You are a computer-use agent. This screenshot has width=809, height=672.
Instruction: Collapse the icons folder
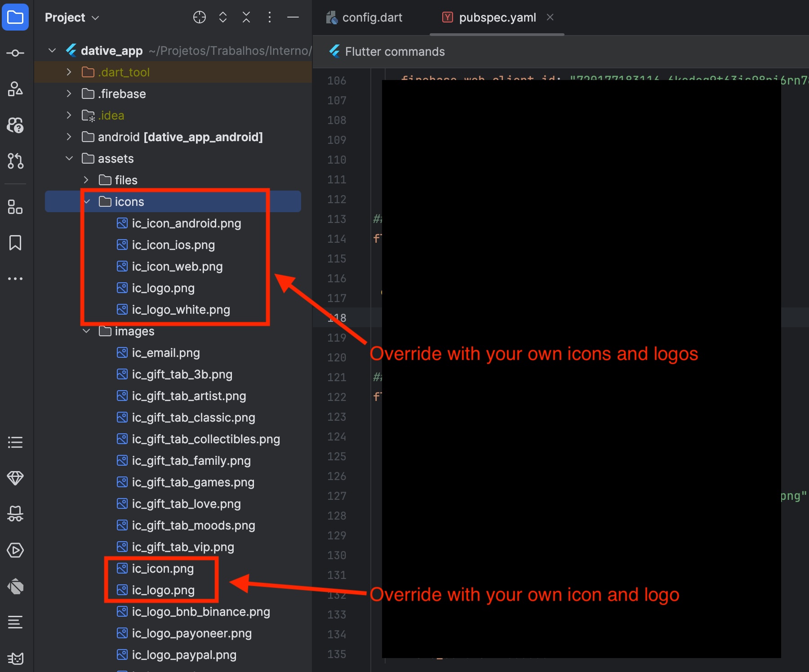(x=87, y=202)
